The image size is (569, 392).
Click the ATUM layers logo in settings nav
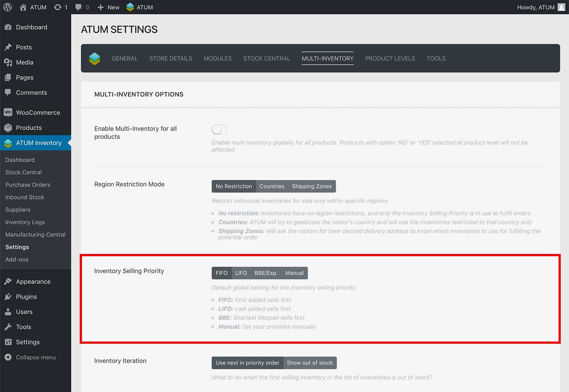95,58
